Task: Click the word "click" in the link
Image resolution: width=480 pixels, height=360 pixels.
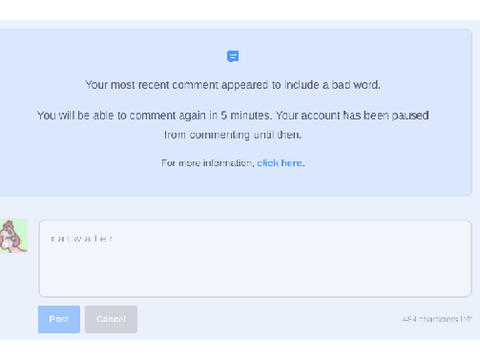Action: [x=268, y=163]
